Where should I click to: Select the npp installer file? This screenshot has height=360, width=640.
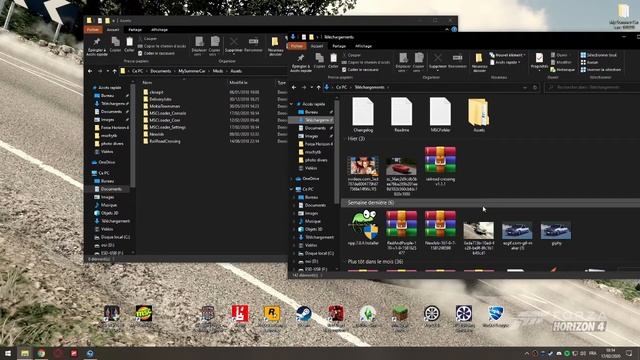(363, 228)
